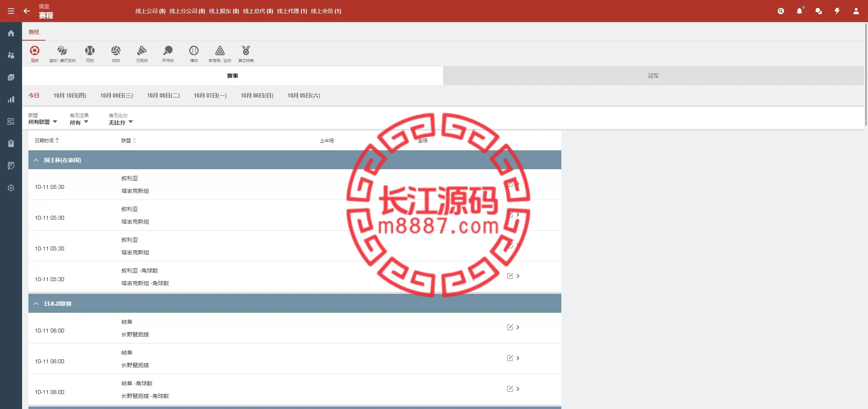
Task: Click 线上代理 (1) link
Action: (292, 11)
